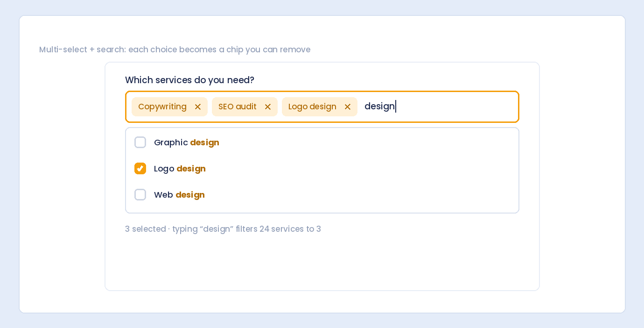Image resolution: width=644 pixels, height=328 pixels.
Task: Click the Logo design chip label
Action: (x=312, y=107)
